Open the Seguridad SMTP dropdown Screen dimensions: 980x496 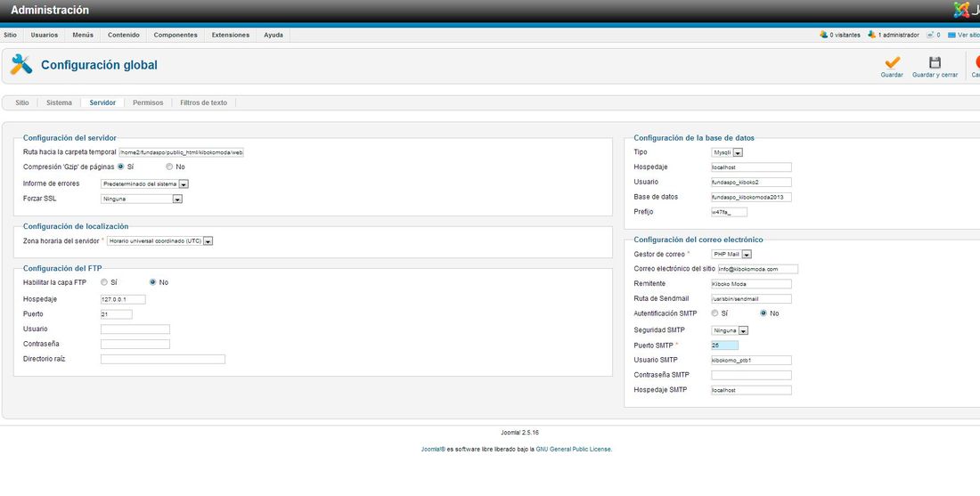pos(730,330)
